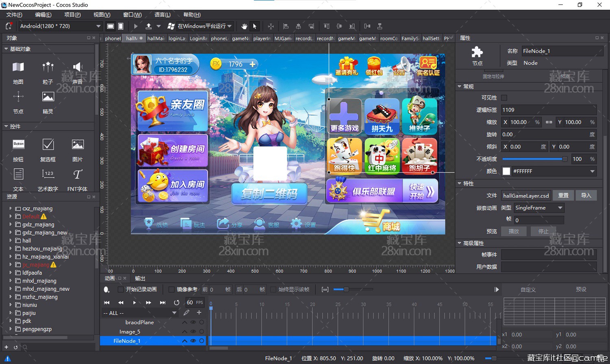The image size is (610, 364).
Task: Switch to the loginLa document tab
Action: pyautogui.click(x=177, y=38)
